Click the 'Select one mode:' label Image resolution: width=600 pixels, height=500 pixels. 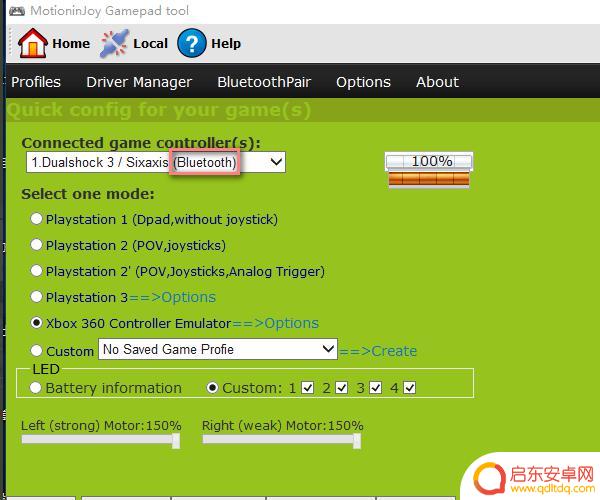(88, 194)
